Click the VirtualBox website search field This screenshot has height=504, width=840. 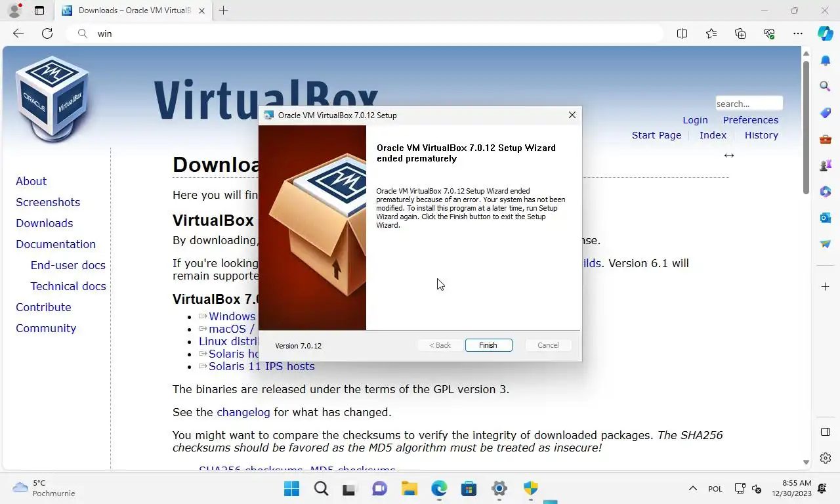[749, 104]
